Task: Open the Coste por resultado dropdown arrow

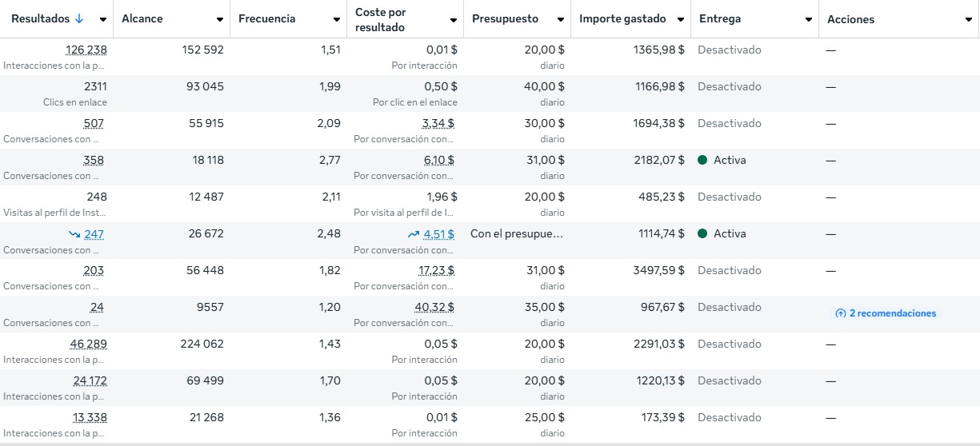Action: 454,20
